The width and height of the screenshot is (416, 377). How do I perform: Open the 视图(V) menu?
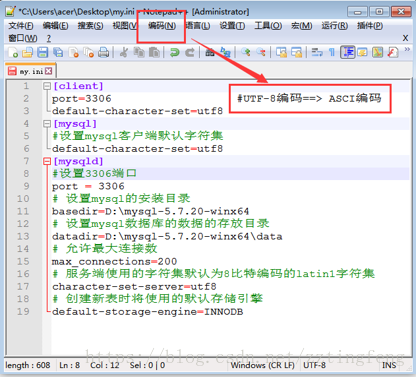point(125,26)
